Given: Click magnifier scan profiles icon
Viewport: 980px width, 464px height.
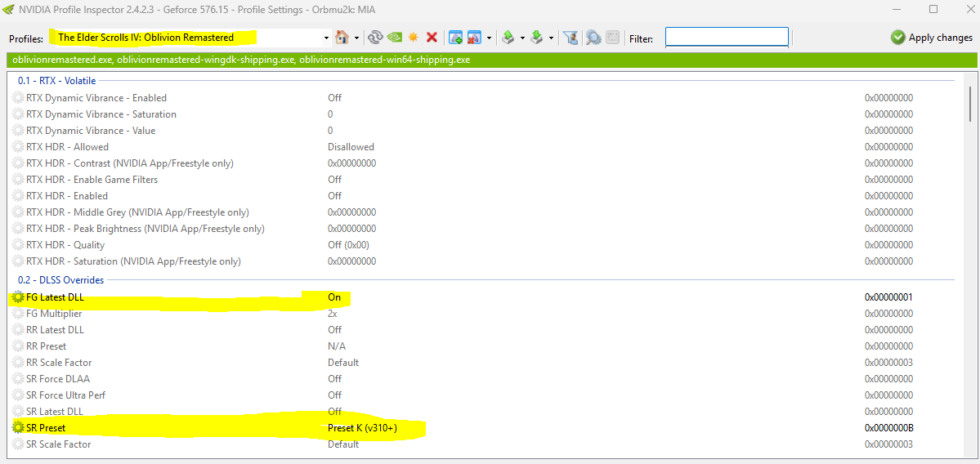Looking at the screenshot, I should (593, 38).
